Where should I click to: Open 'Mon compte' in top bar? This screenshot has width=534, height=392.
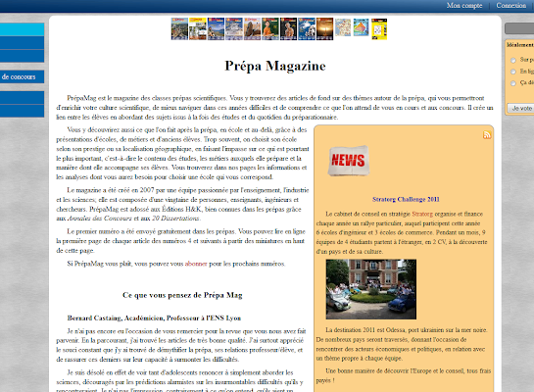coord(464,6)
